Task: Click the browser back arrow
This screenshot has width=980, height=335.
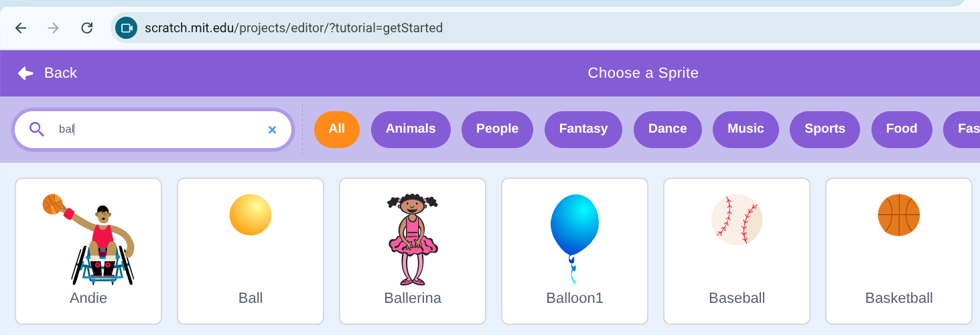Action: 21,28
